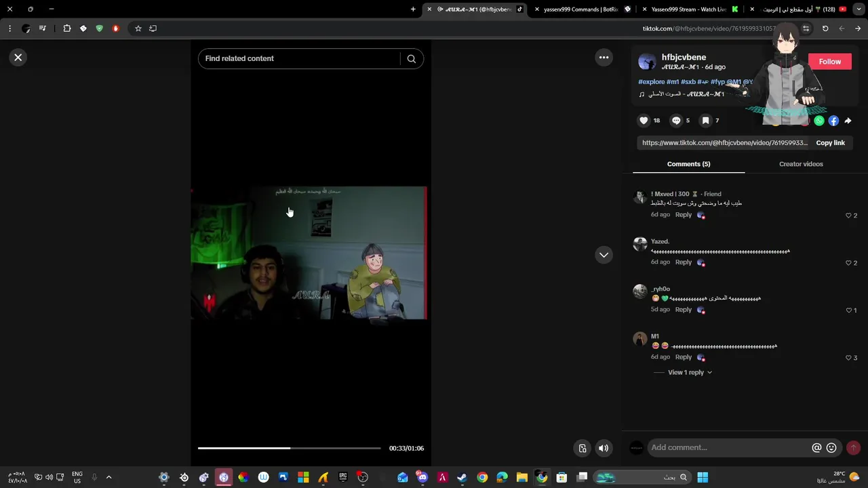Open Yazed. commenter avatar
This screenshot has width=868, height=488.
pyautogui.click(x=639, y=245)
